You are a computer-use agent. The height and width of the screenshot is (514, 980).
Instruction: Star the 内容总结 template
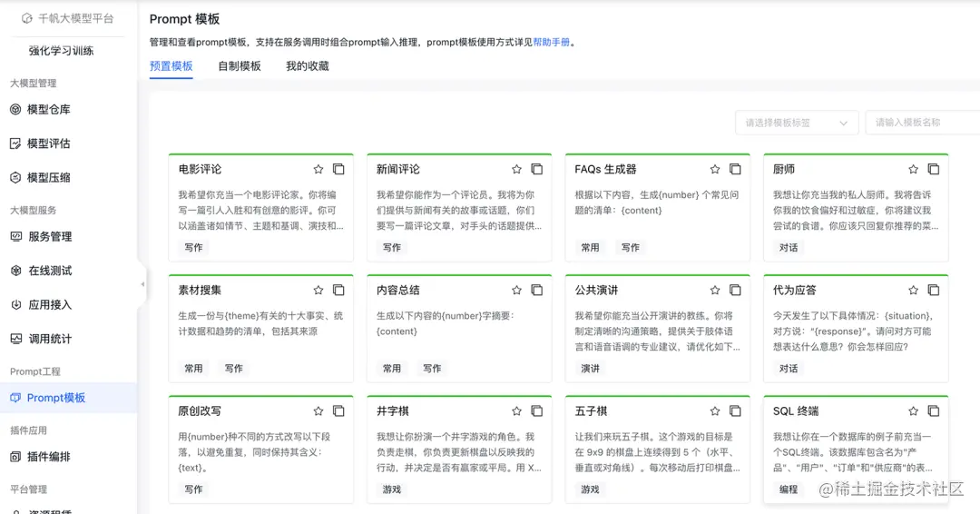click(x=516, y=290)
